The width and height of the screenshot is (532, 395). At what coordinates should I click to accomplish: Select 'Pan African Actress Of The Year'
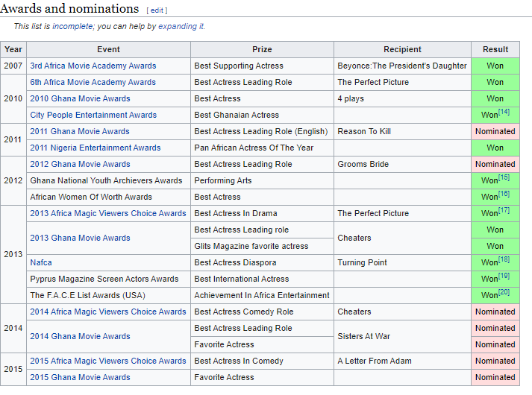click(262, 148)
